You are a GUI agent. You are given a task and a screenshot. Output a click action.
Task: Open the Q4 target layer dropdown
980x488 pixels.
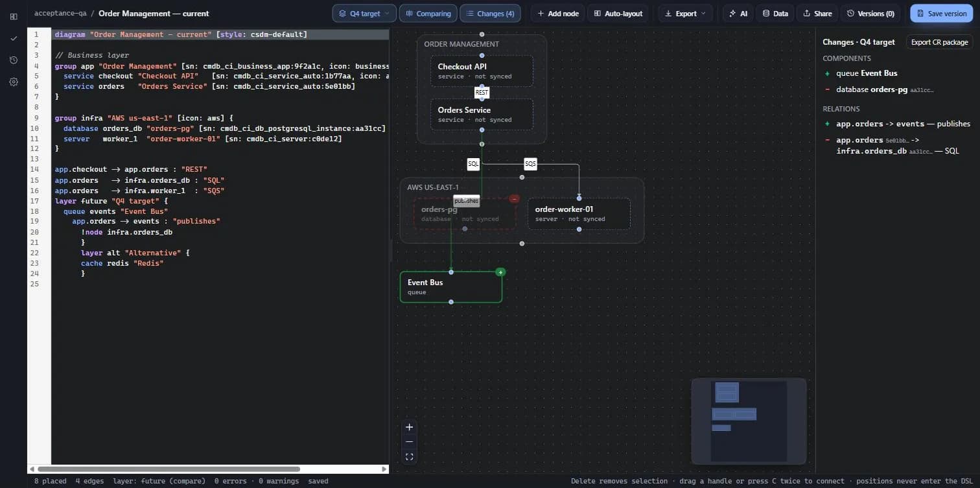(364, 14)
